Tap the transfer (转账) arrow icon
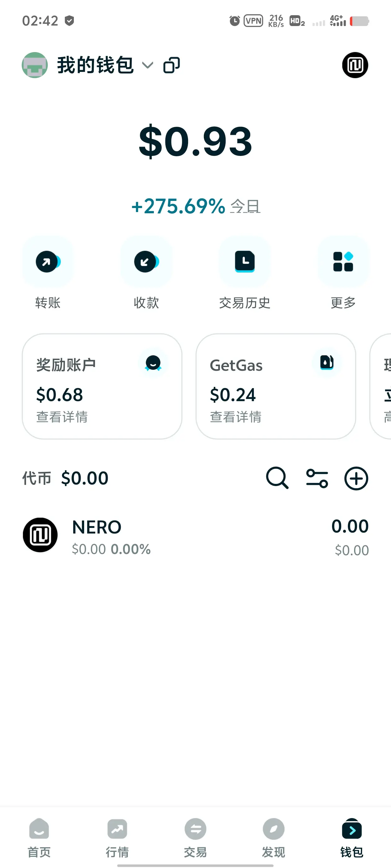This screenshot has width=391, height=868. click(47, 261)
